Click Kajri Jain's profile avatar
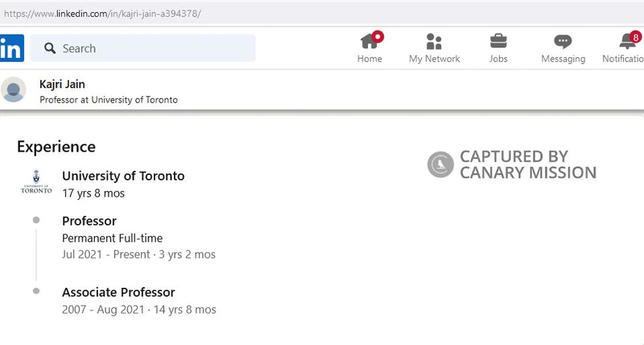 (x=14, y=89)
